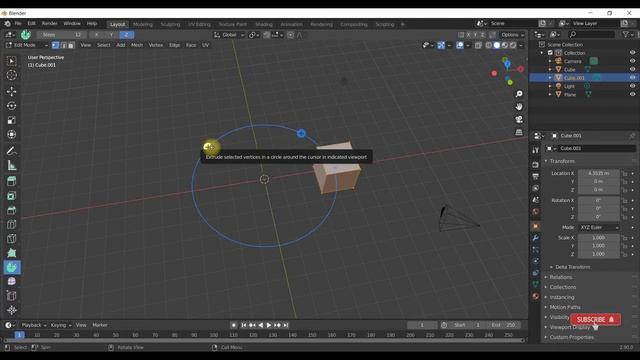Expand the Relations panel
The width and height of the screenshot is (640, 360).
pyautogui.click(x=560, y=277)
